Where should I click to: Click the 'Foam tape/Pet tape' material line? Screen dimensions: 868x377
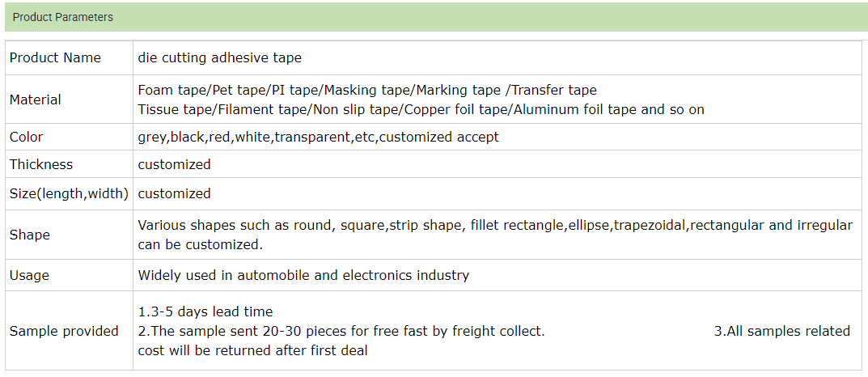click(x=367, y=90)
